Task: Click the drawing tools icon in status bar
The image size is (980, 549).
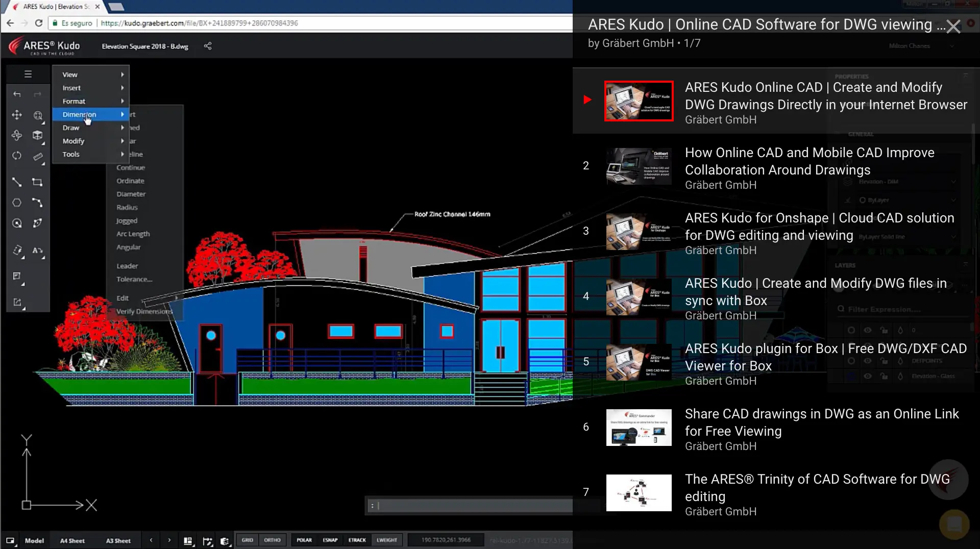Action: [x=207, y=541]
